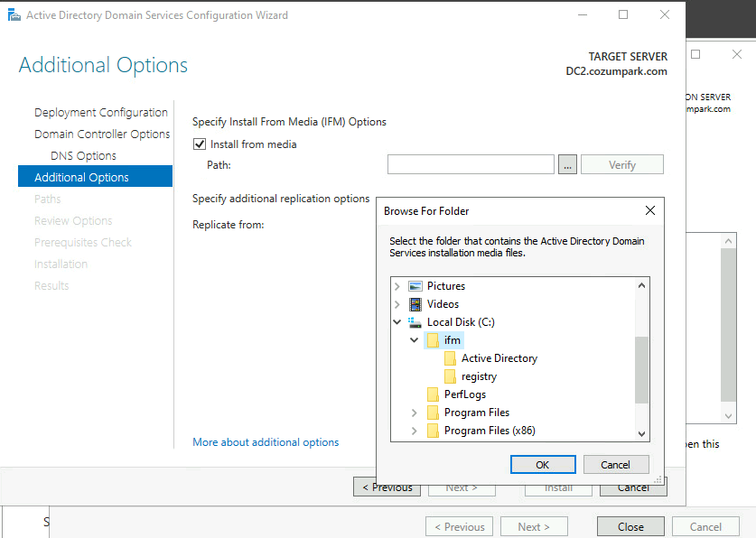This screenshot has width=756, height=538.
Task: Select the Additional Options step
Action: click(x=95, y=176)
